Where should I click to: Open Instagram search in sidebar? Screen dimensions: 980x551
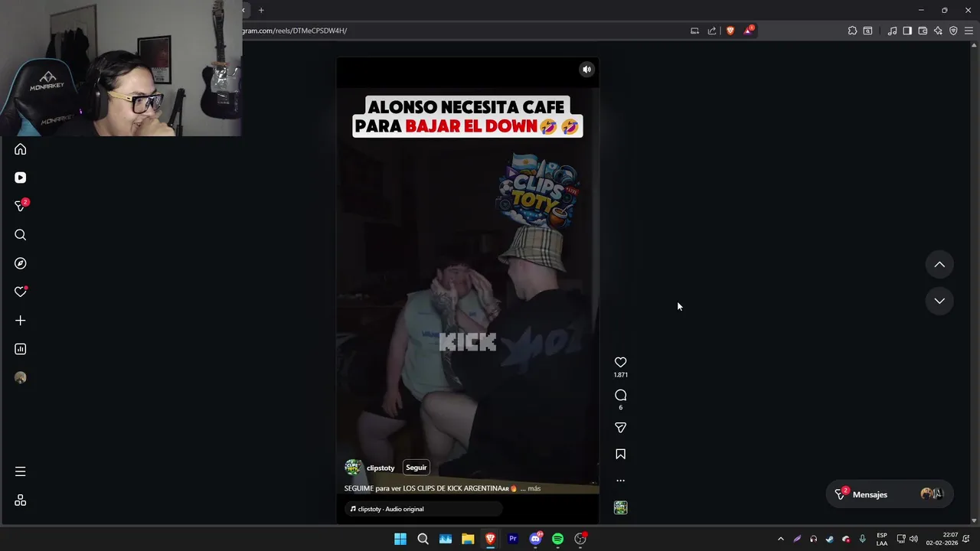pyautogui.click(x=21, y=235)
